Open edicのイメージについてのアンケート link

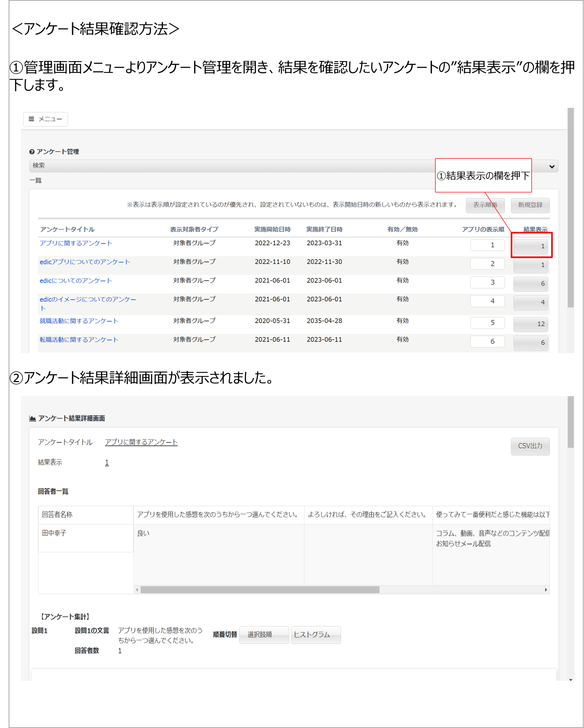[x=88, y=304]
